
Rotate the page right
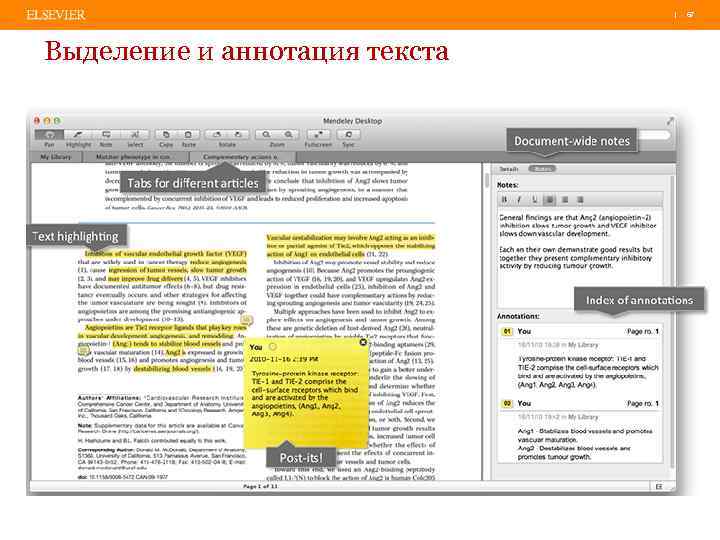(x=238, y=135)
